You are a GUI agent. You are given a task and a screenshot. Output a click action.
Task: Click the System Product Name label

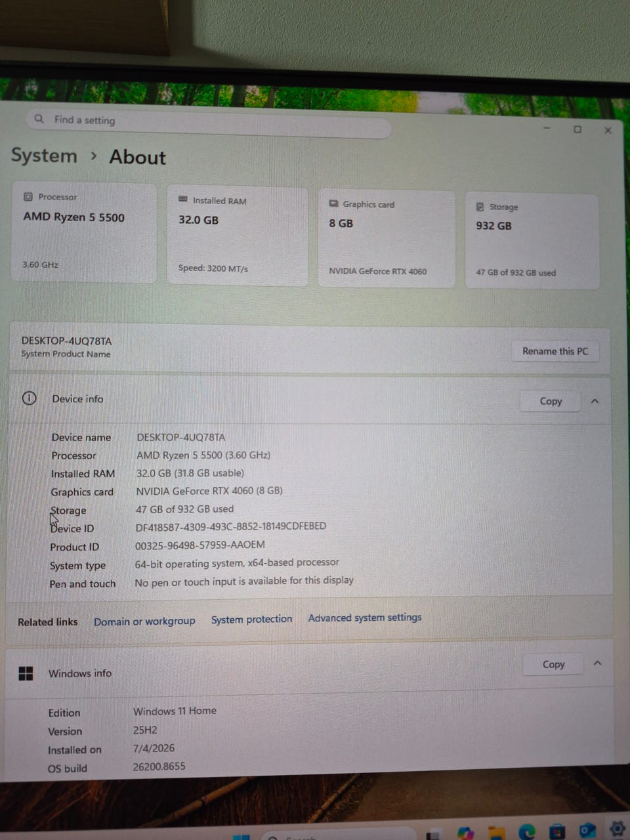(66, 354)
